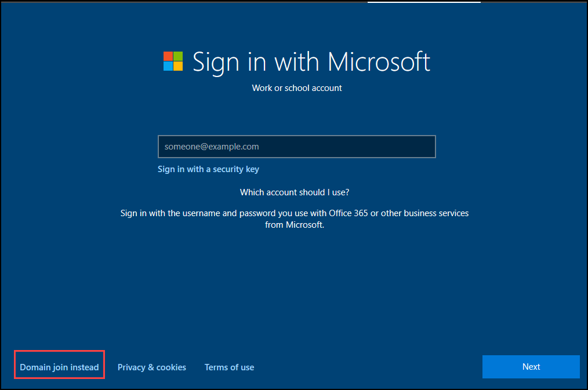Image resolution: width=588 pixels, height=390 pixels.
Task: Choose 'Domain join instead' option
Action: tap(59, 367)
